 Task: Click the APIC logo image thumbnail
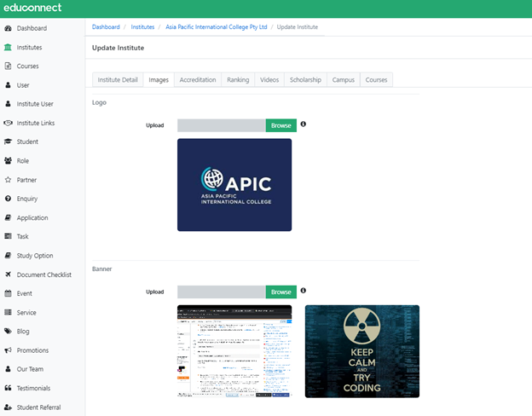click(x=234, y=185)
